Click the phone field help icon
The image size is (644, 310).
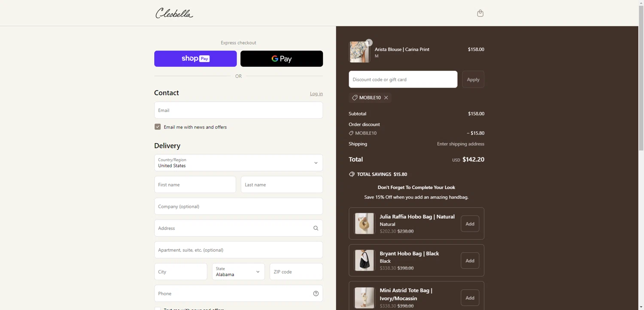click(x=316, y=294)
